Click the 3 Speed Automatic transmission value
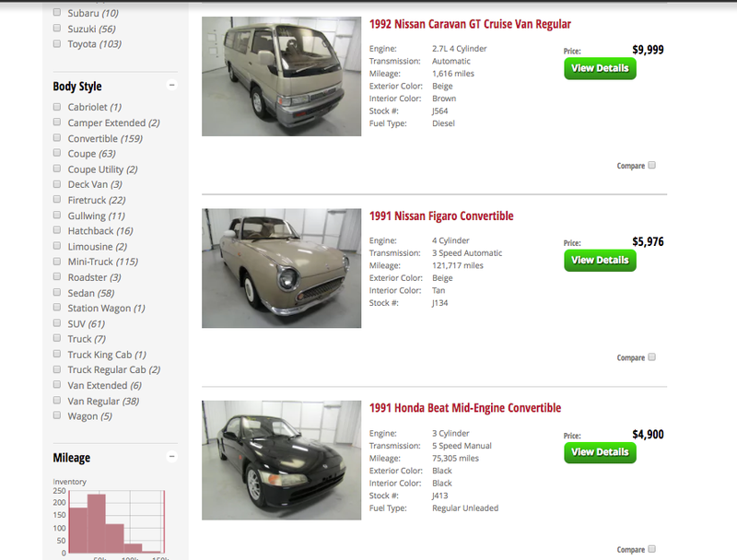This screenshot has width=737, height=560. coord(467,253)
